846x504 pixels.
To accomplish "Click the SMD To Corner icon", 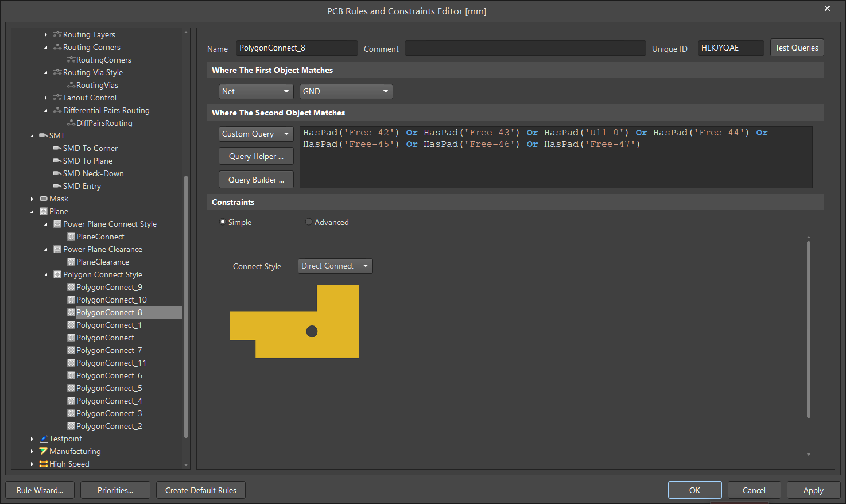I will click(x=57, y=148).
